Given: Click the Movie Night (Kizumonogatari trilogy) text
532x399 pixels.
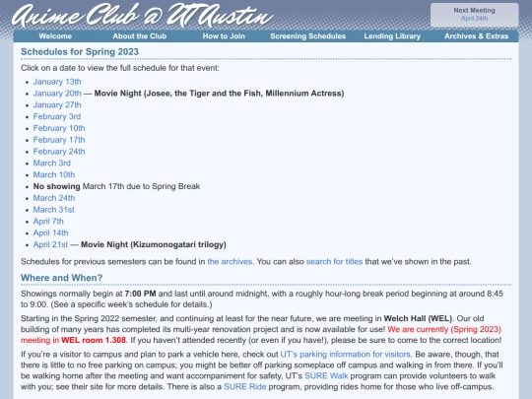Looking at the screenshot, I should pos(154,245).
